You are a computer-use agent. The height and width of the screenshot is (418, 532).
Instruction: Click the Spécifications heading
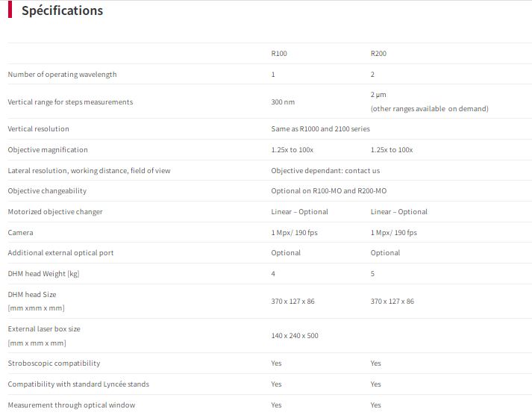click(62, 11)
